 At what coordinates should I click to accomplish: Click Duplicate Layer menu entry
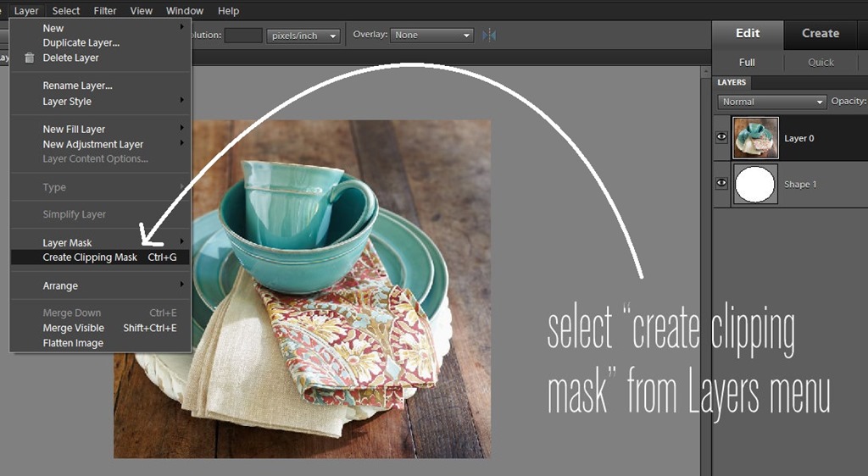point(81,42)
